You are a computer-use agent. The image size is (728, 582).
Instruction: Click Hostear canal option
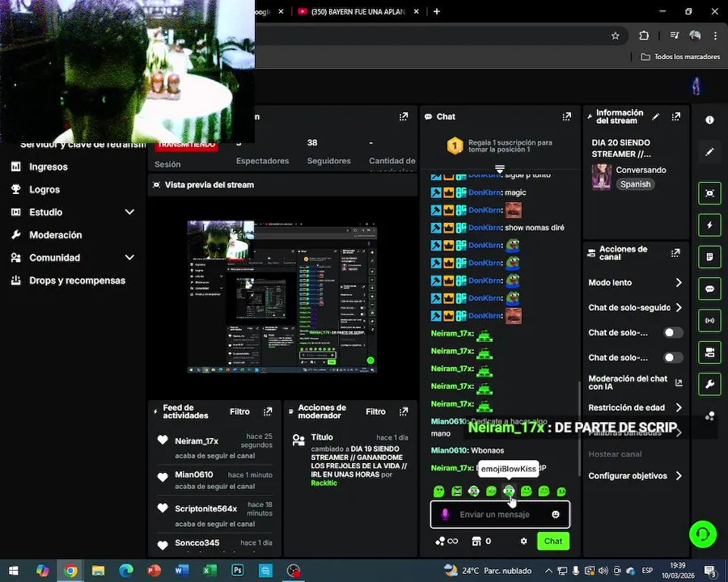pos(615,454)
